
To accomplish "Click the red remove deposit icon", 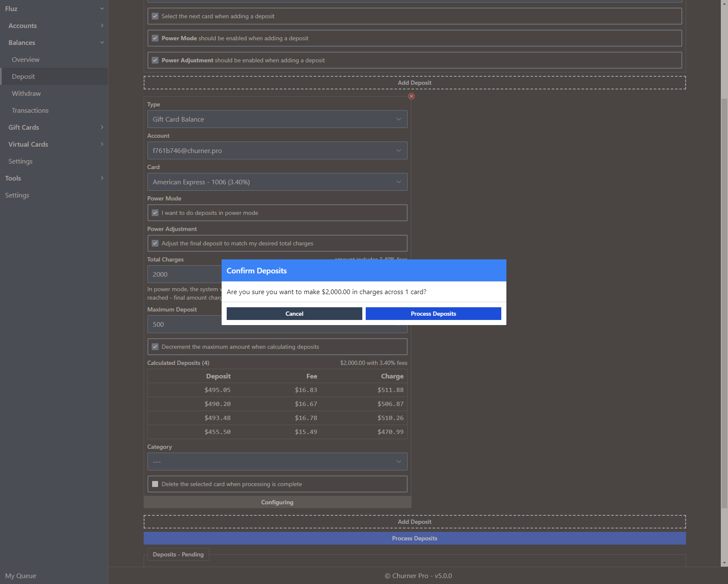I will pyautogui.click(x=411, y=96).
